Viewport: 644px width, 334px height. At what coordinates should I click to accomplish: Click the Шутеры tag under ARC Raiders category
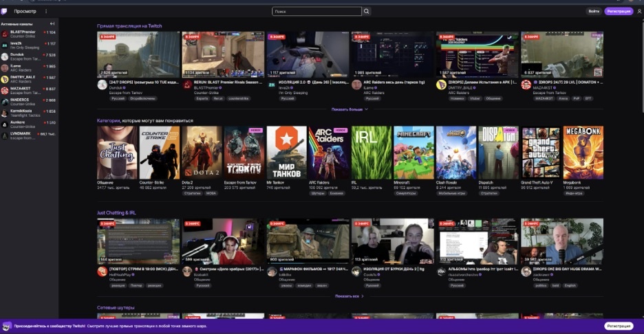[317, 193]
